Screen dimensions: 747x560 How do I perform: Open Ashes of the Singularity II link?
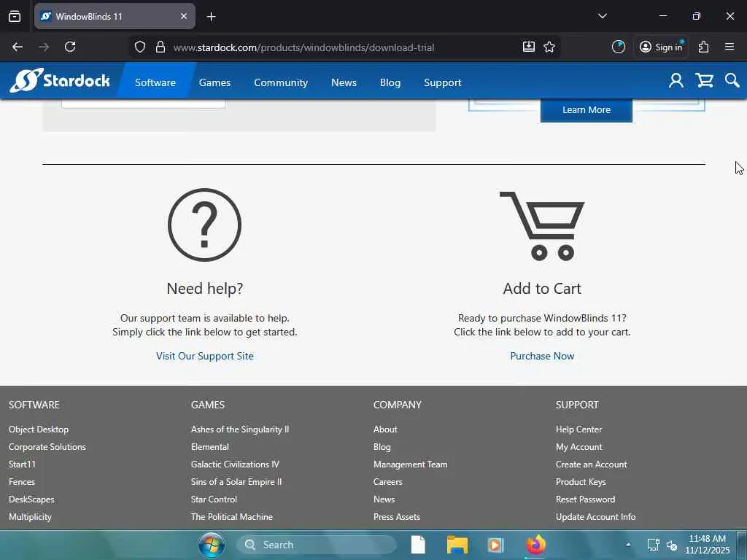[x=240, y=429]
